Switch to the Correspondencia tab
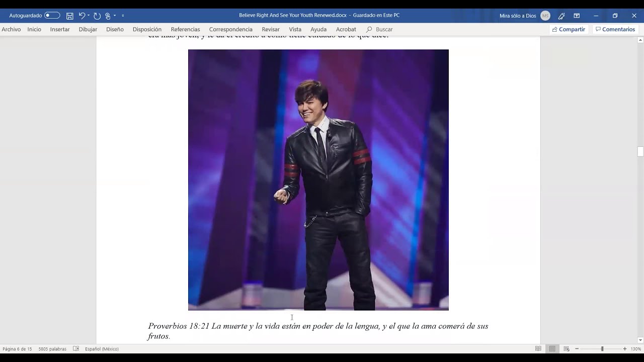This screenshot has height=362, width=644. [231, 29]
